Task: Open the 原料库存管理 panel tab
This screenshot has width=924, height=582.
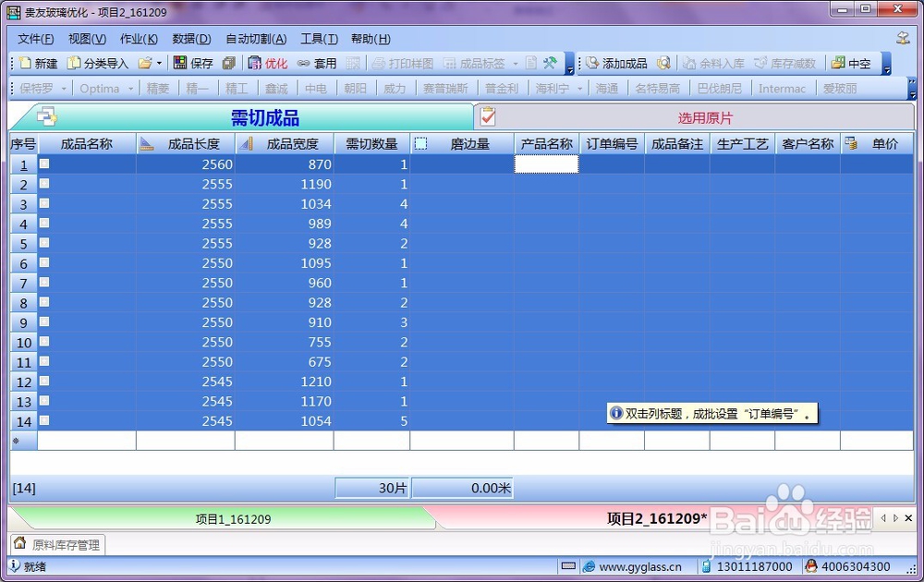Action: click(57, 544)
